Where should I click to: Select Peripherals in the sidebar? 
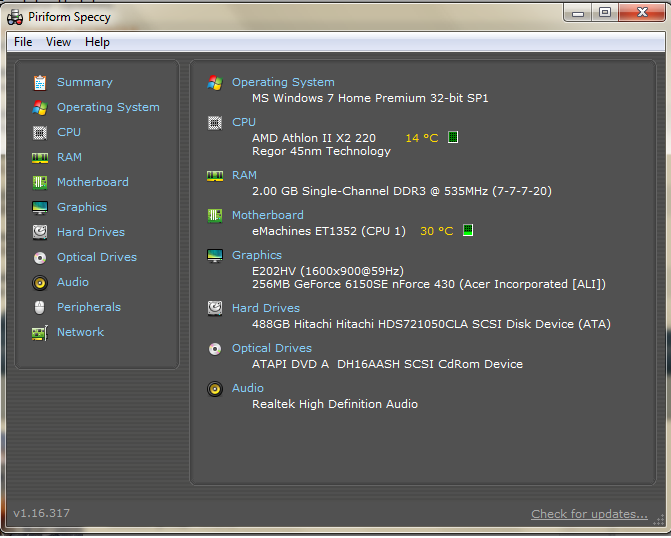(x=89, y=307)
